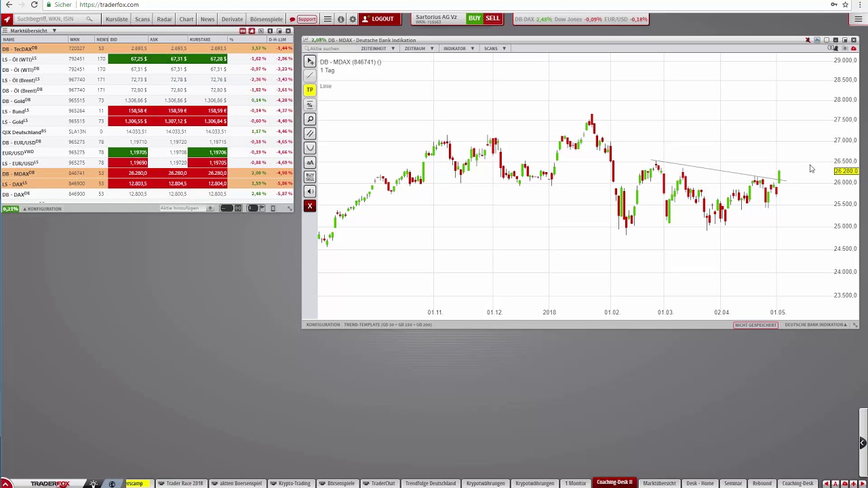Open the Marktübersicht dropdown arrow
This screenshot has height=488, width=868.
click(54, 30)
